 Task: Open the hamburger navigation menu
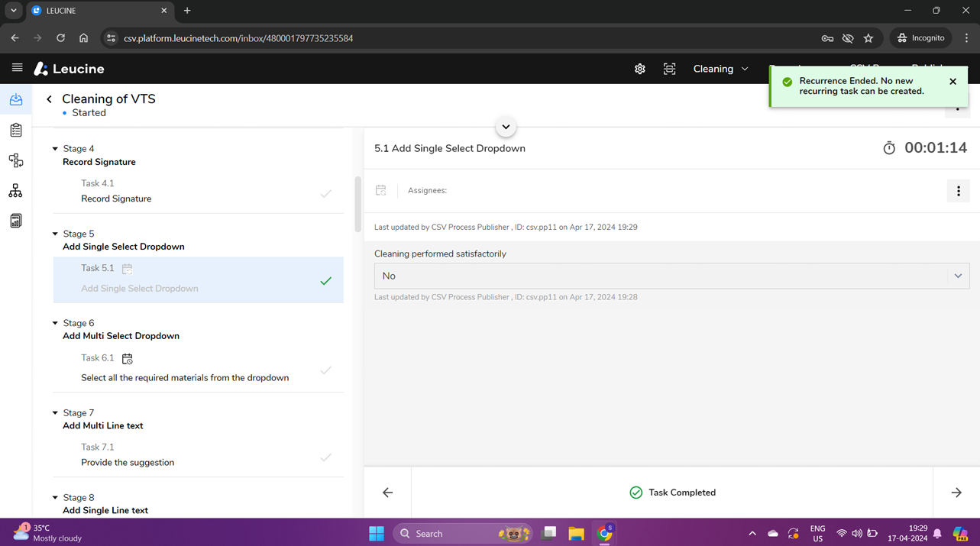pos(17,68)
